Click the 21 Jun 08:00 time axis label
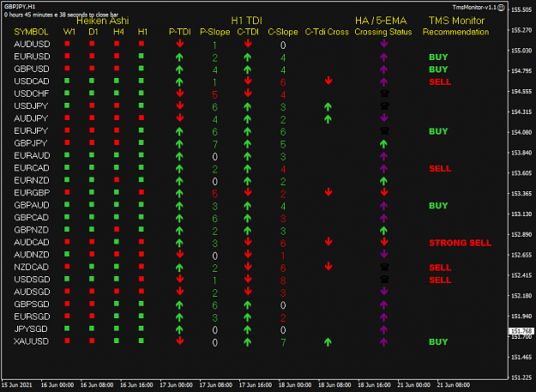This screenshot has width=536, height=392. point(454,385)
